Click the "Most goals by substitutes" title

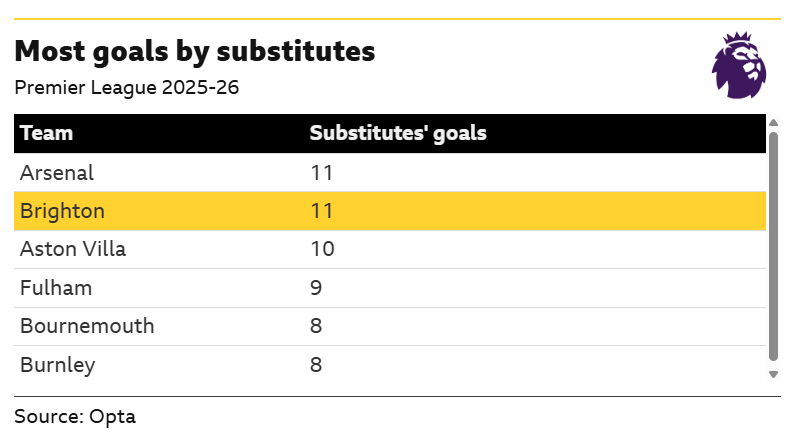[195, 52]
